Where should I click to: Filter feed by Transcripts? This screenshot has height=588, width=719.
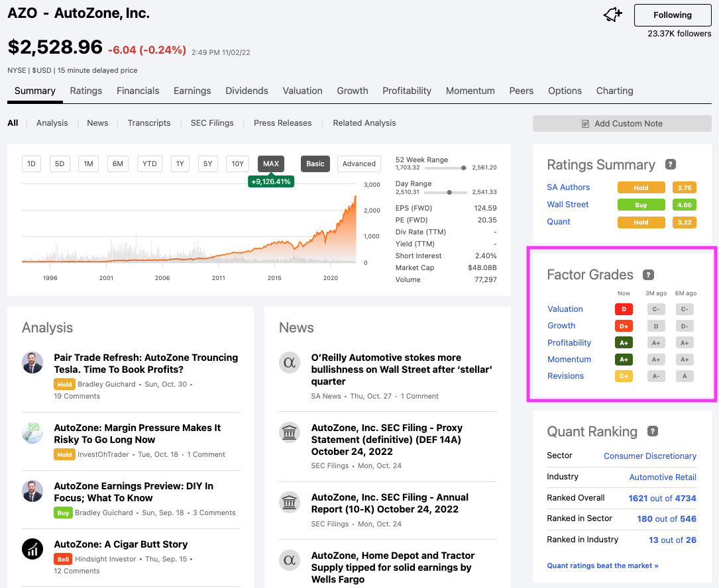(149, 122)
